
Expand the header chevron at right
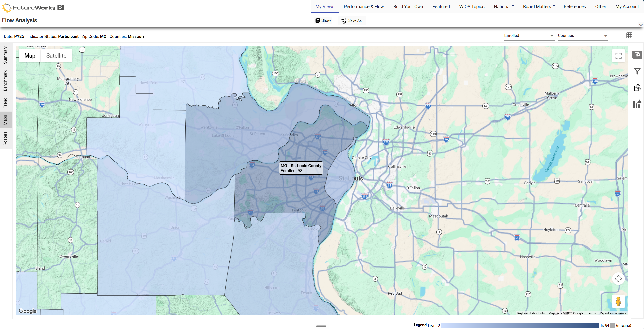click(641, 25)
